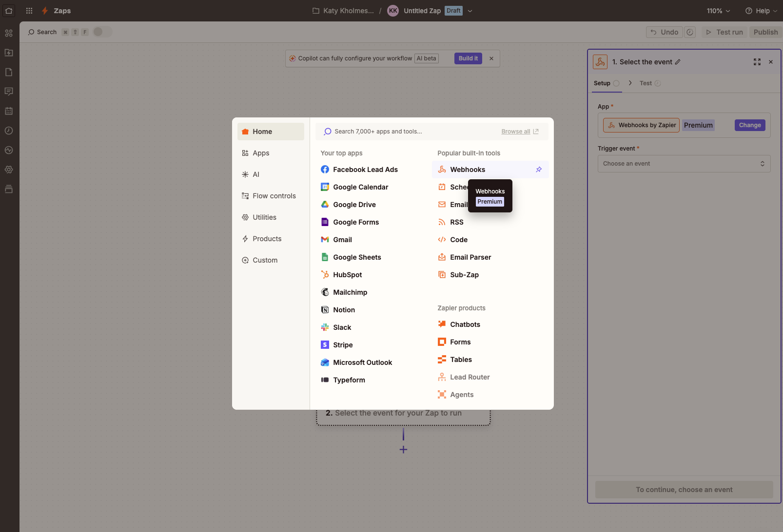Go to Custom category

click(x=271, y=260)
